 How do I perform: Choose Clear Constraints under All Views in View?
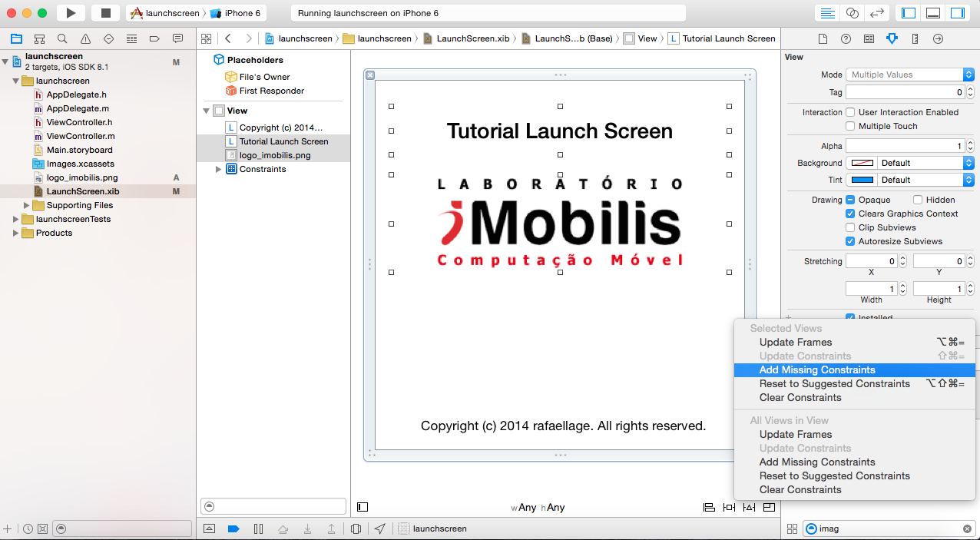pyautogui.click(x=855, y=489)
